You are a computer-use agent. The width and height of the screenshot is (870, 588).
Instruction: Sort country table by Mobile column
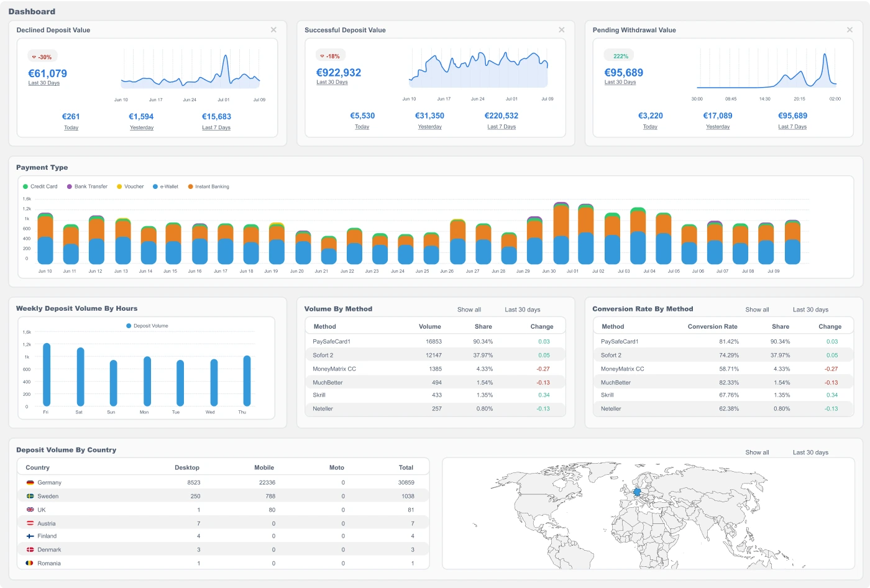(x=264, y=467)
